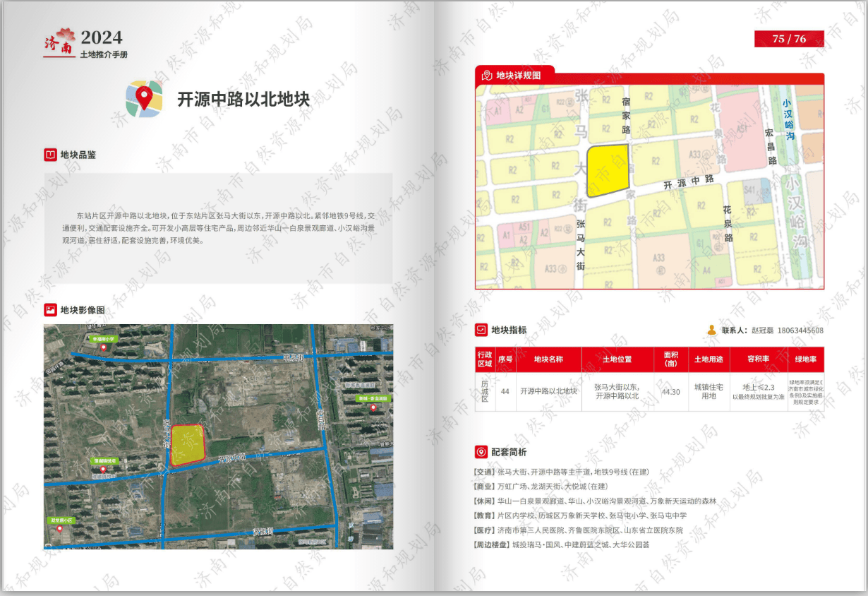Image resolution: width=868 pixels, height=596 pixels.
Task: Click the 容积率 table column header
Action: click(x=758, y=359)
